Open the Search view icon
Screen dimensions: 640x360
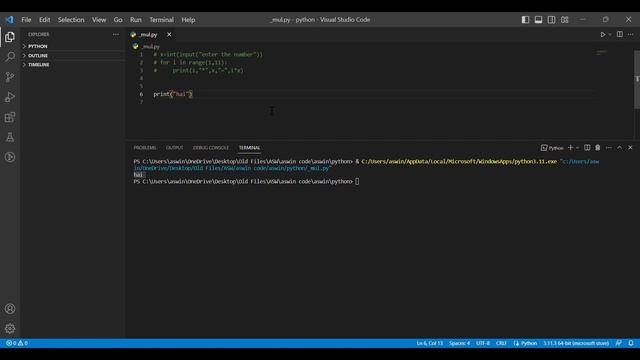10,57
